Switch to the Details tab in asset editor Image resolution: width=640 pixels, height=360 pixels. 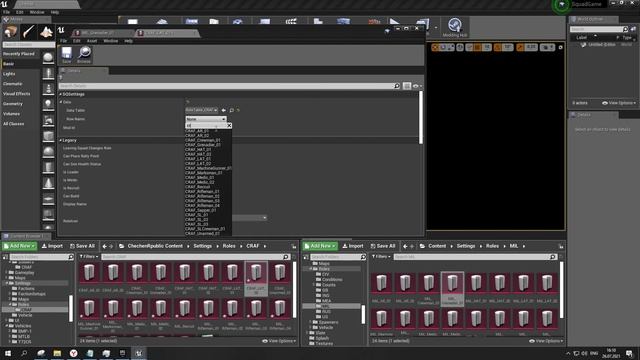(82, 71)
